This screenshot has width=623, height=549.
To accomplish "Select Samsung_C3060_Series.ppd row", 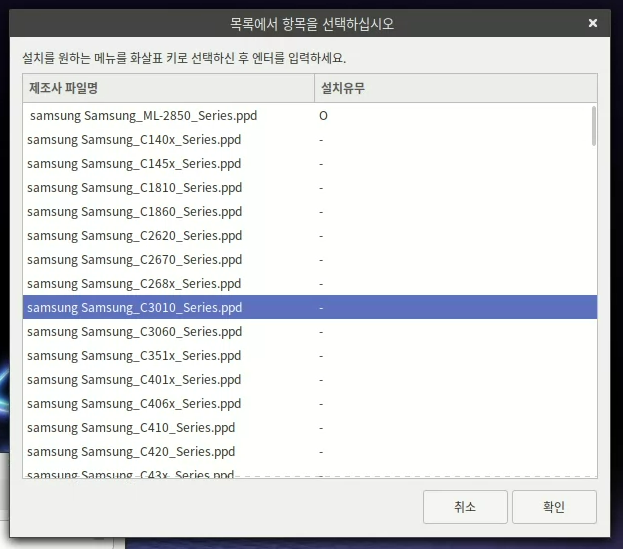I will (310, 332).
